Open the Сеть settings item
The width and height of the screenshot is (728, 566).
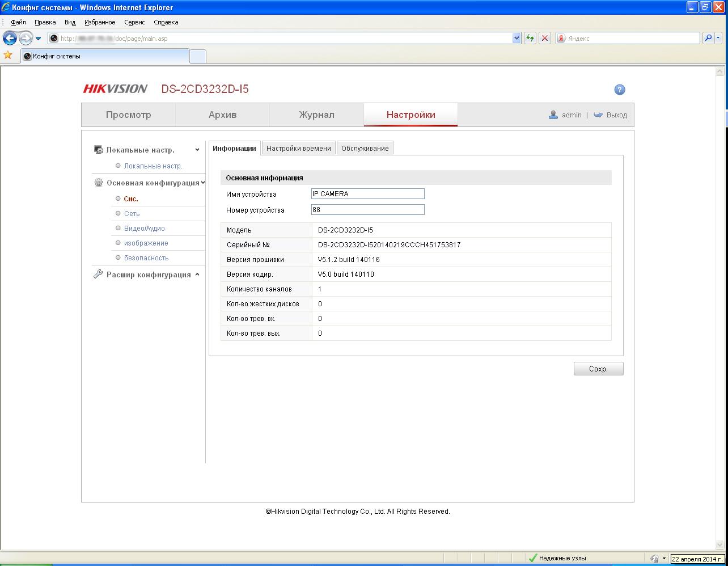(x=132, y=214)
